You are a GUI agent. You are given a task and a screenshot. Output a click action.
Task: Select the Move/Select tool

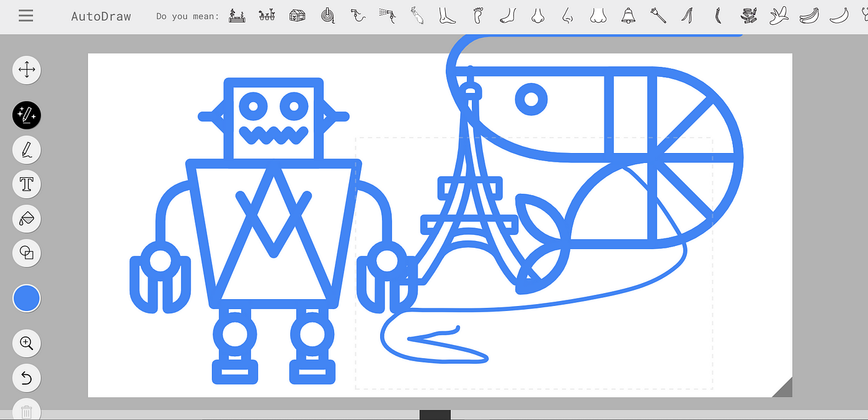(27, 69)
